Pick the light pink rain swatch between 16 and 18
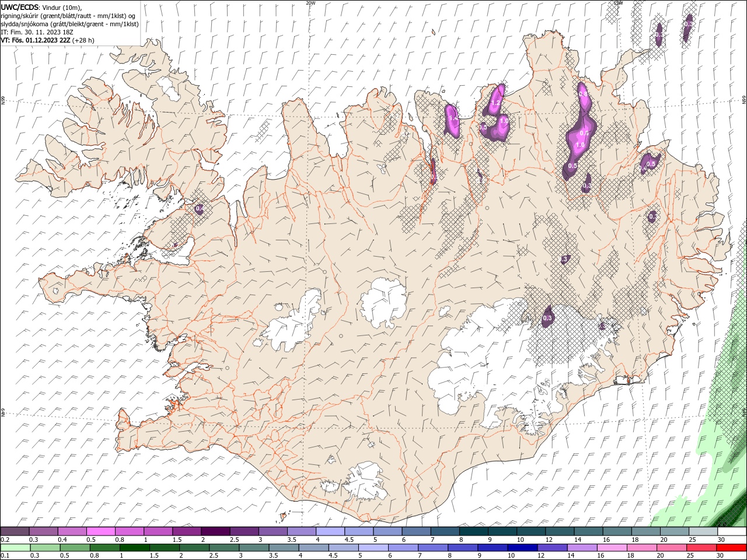This screenshot has height=560, width=747. pos(612,548)
